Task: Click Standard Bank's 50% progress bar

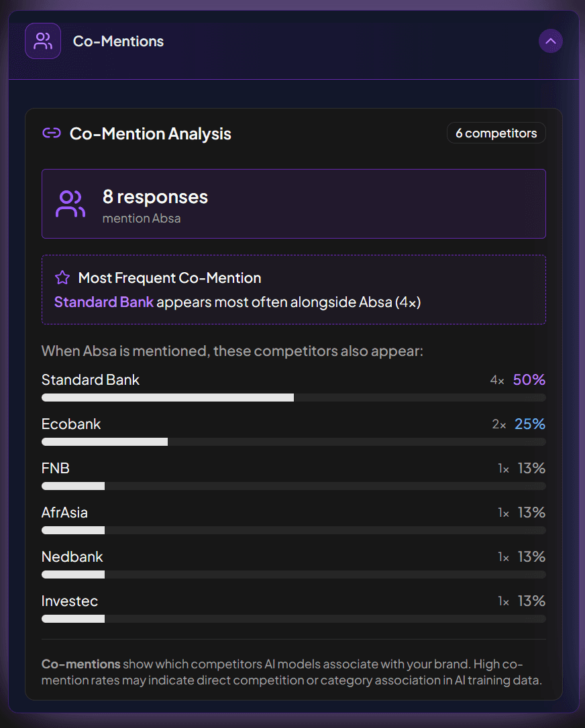Action: (293, 398)
